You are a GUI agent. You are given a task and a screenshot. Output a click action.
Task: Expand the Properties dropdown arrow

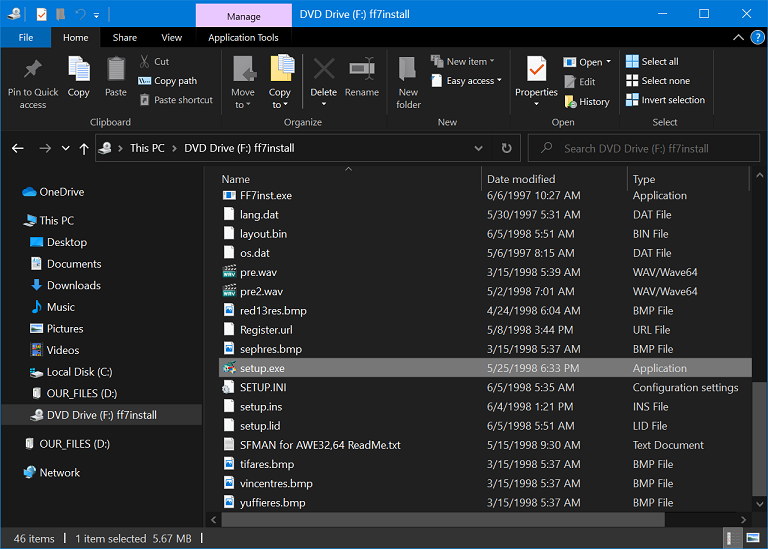(536, 104)
